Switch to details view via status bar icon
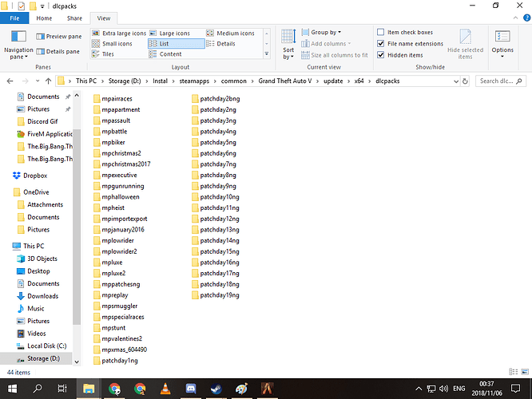The image size is (532, 399). [514, 372]
